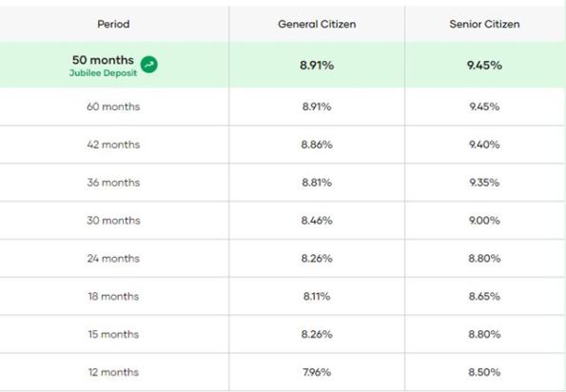Select the General Citizen column header
566x392 pixels.
pos(317,24)
